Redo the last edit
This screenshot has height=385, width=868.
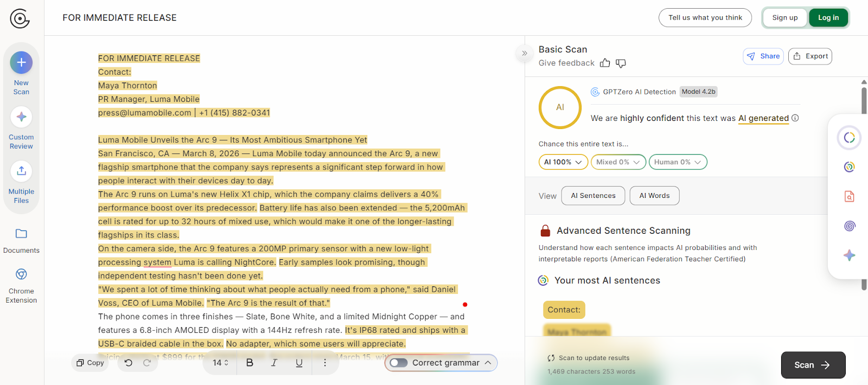point(147,363)
